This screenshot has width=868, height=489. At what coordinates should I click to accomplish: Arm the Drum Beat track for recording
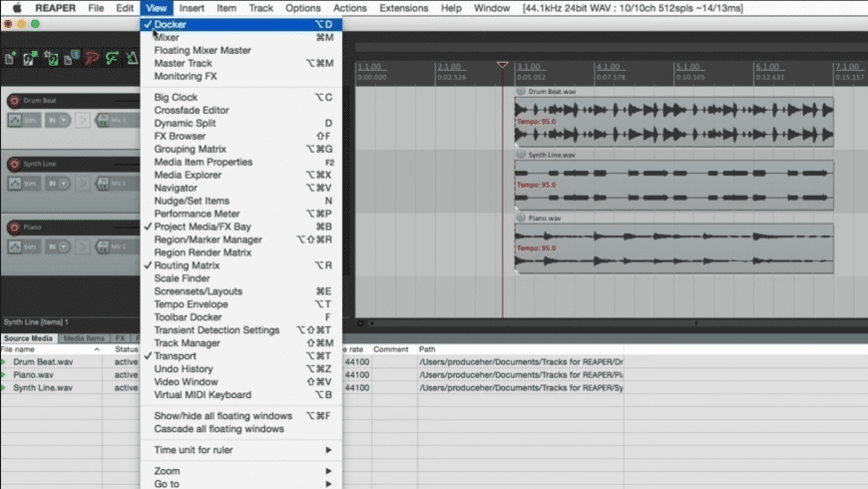pos(15,102)
